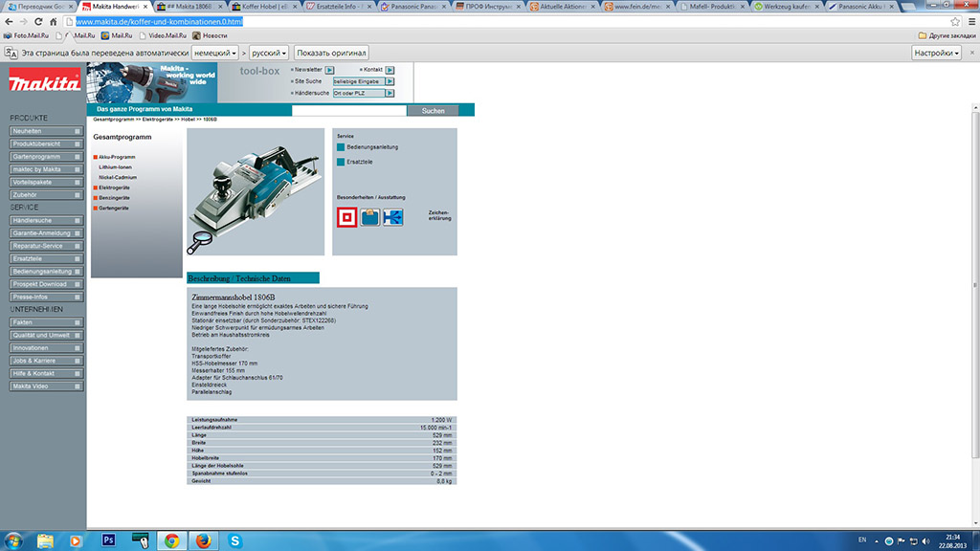This screenshot has width=980, height=551.
Task: Click the planer product image
Action: coord(256,191)
